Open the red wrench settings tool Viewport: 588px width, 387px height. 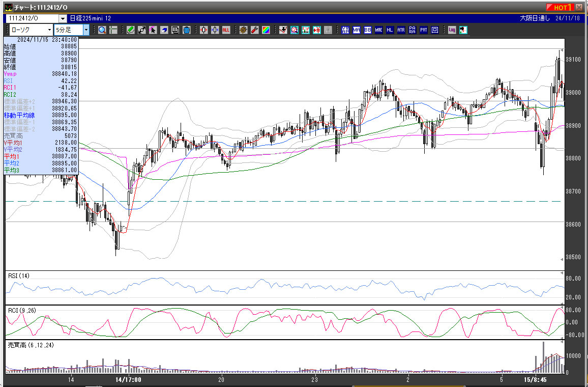click(255, 30)
